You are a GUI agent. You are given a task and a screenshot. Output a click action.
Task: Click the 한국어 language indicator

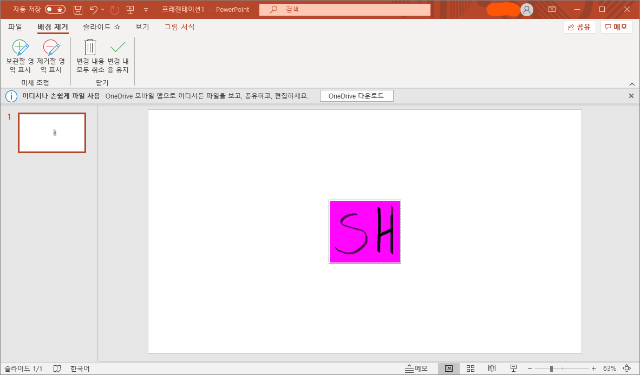pos(80,368)
